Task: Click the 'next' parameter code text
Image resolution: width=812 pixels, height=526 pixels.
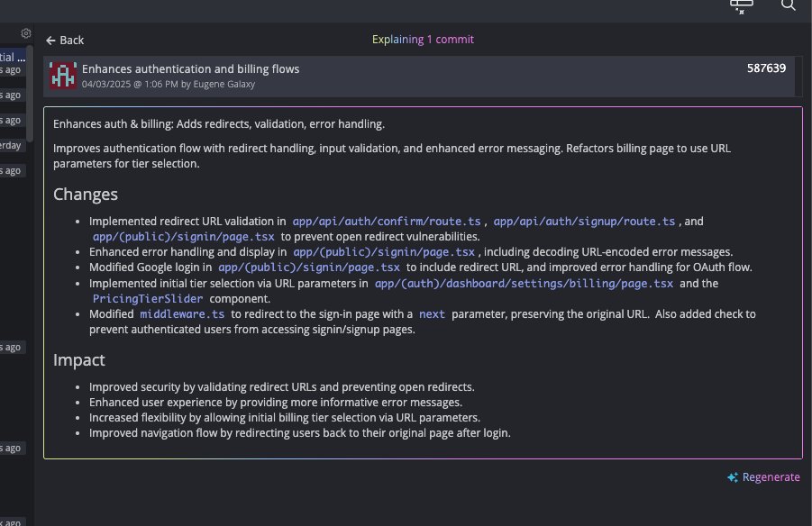Action: (x=432, y=314)
